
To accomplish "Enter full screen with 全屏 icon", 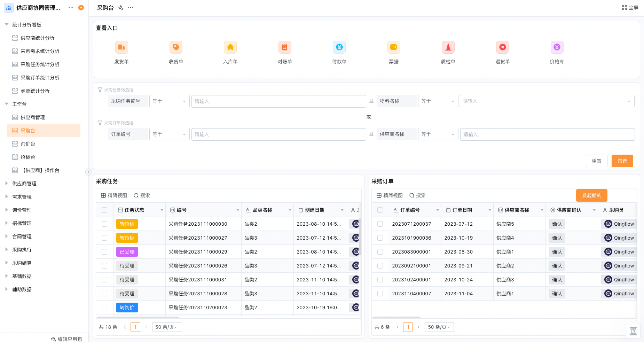I will (x=630, y=8).
